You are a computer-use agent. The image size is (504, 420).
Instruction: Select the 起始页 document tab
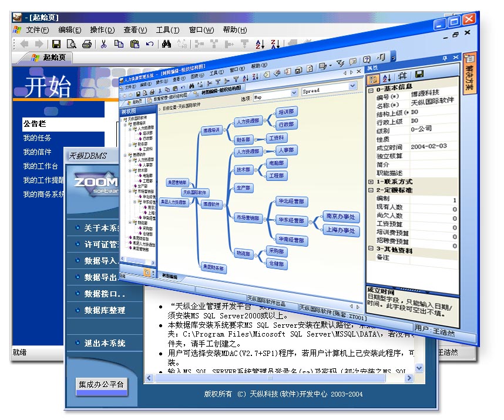pos(49,58)
